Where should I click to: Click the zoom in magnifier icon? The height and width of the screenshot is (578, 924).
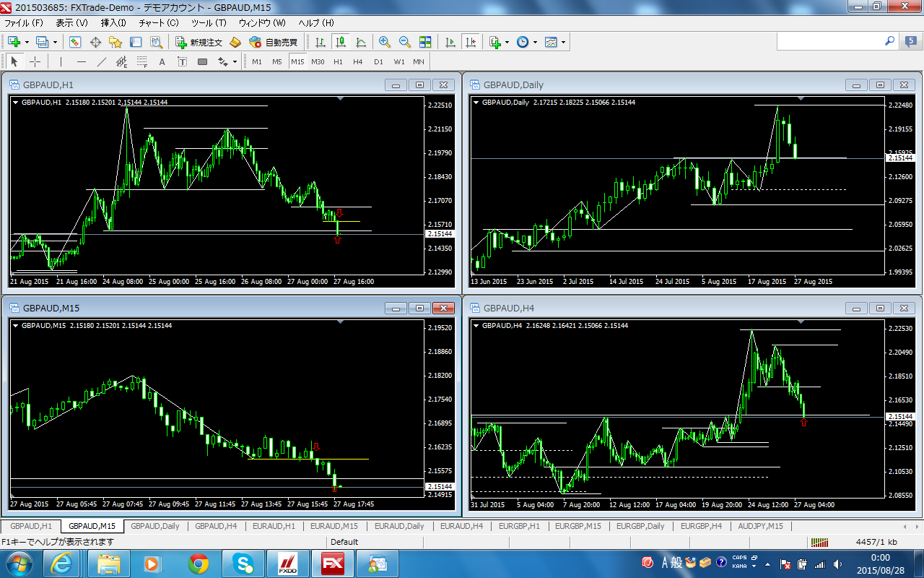click(384, 43)
